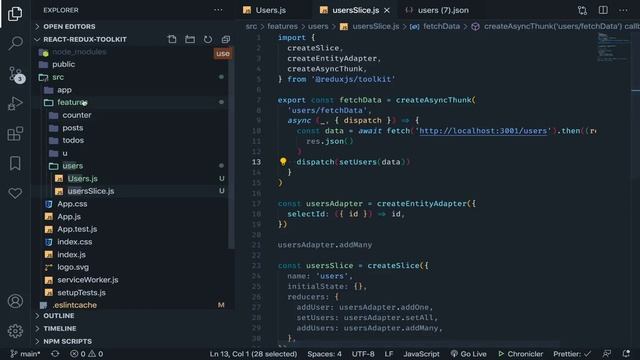Click the open changes icon in editor toolbar
The image size is (640, 360).
582,10
